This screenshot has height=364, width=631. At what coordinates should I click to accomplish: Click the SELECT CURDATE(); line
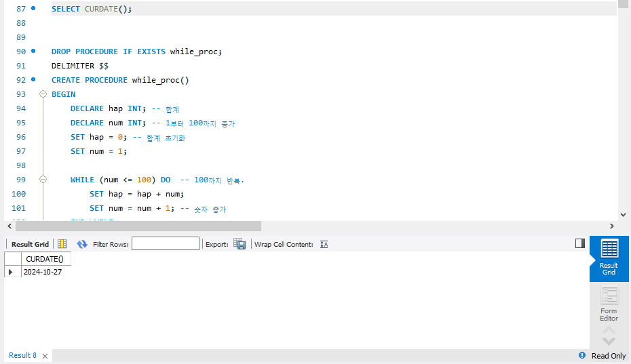[x=92, y=9]
